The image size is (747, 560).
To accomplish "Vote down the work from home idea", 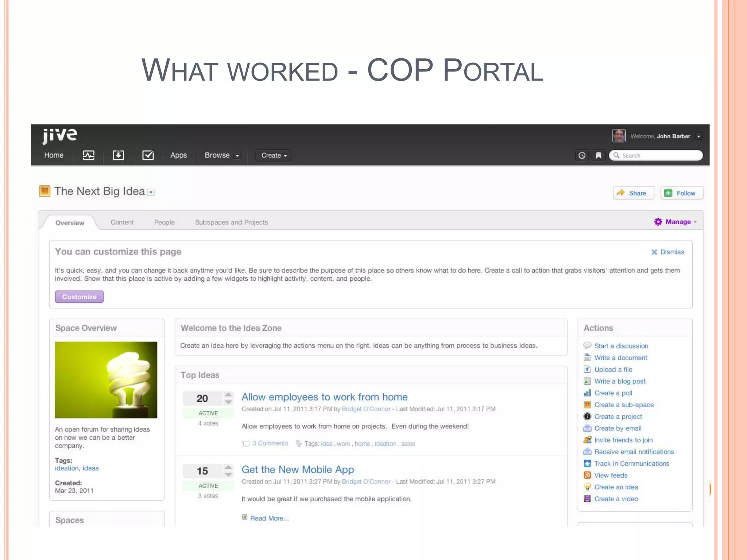I will 228,402.
